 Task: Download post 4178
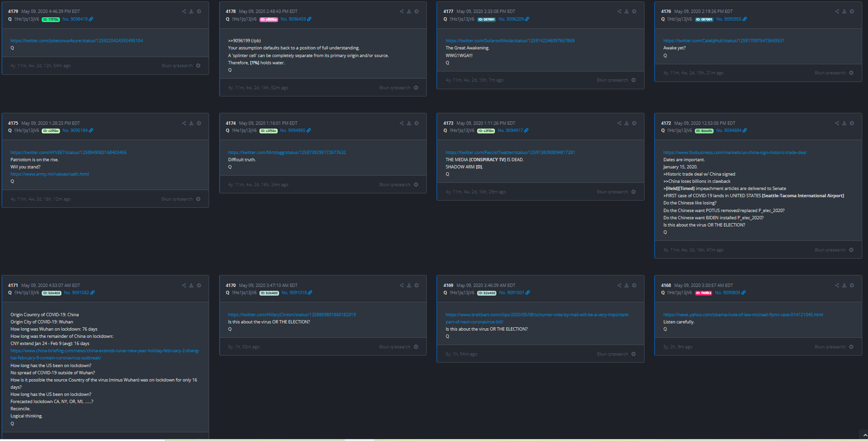pyautogui.click(x=409, y=12)
